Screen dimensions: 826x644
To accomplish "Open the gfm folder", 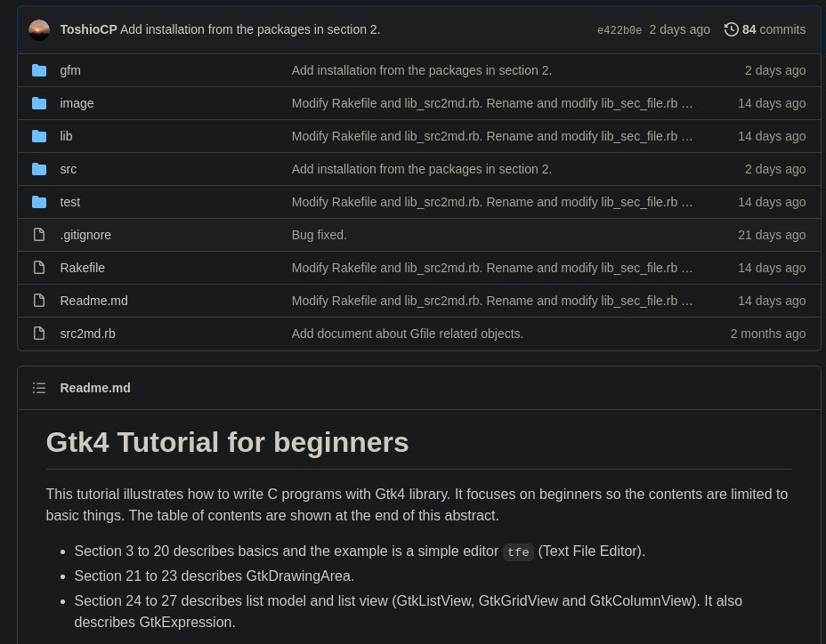I will (x=70, y=70).
